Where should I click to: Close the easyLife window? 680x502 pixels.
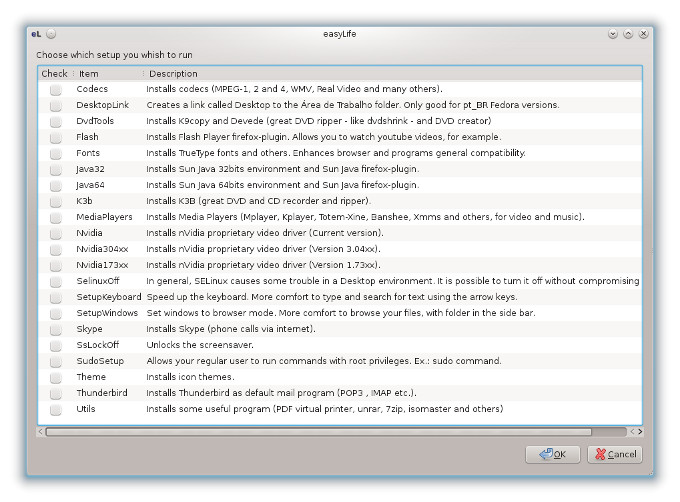pyautogui.click(x=643, y=34)
